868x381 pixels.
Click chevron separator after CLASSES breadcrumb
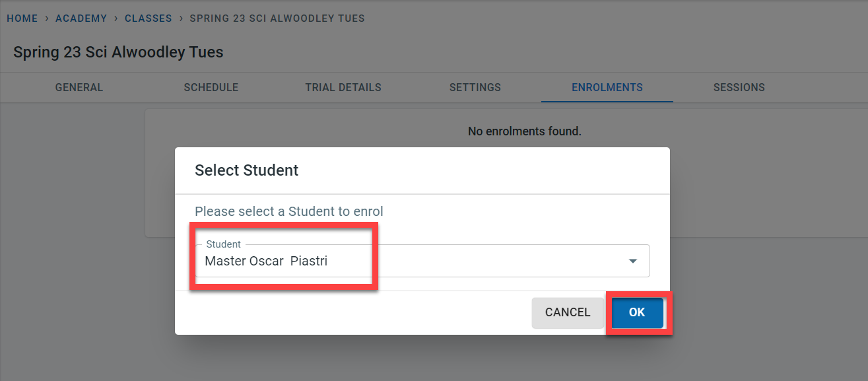tap(181, 18)
